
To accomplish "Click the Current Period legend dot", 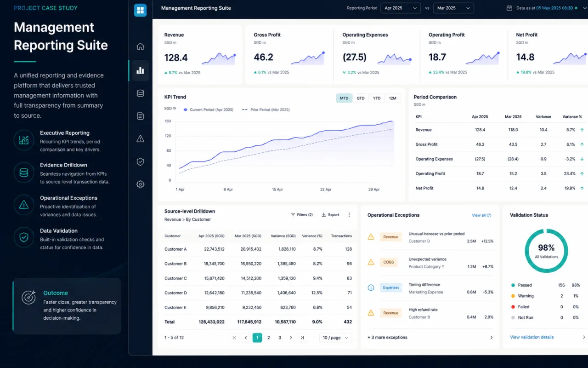I will coord(186,110).
